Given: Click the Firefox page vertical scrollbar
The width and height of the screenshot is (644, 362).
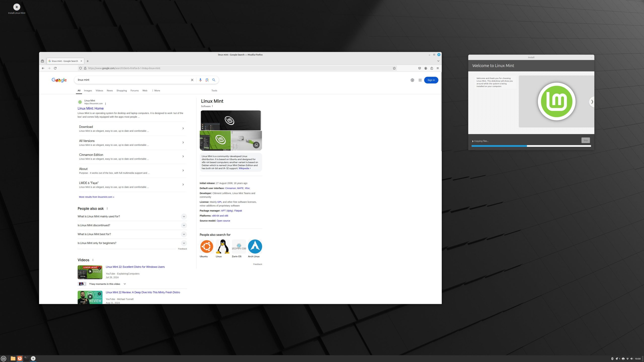Looking at the screenshot, I should point(441,112).
